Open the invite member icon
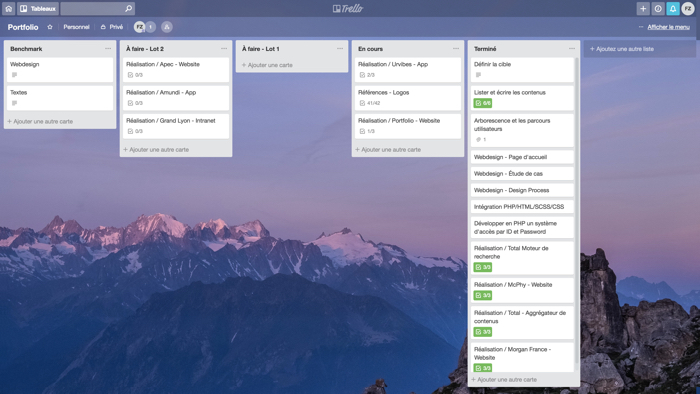 pyautogui.click(x=167, y=27)
